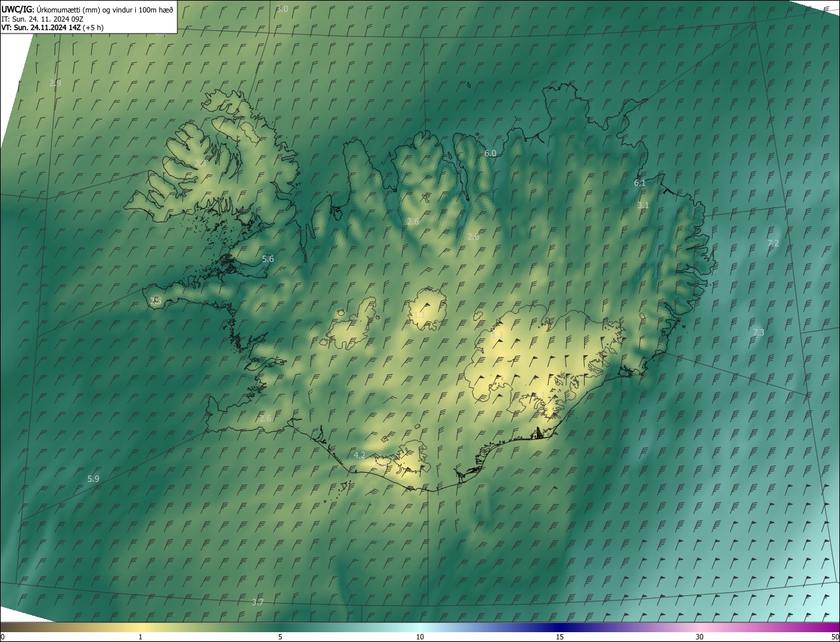Click the 3.7 value near the bottom edge

pos(258,602)
